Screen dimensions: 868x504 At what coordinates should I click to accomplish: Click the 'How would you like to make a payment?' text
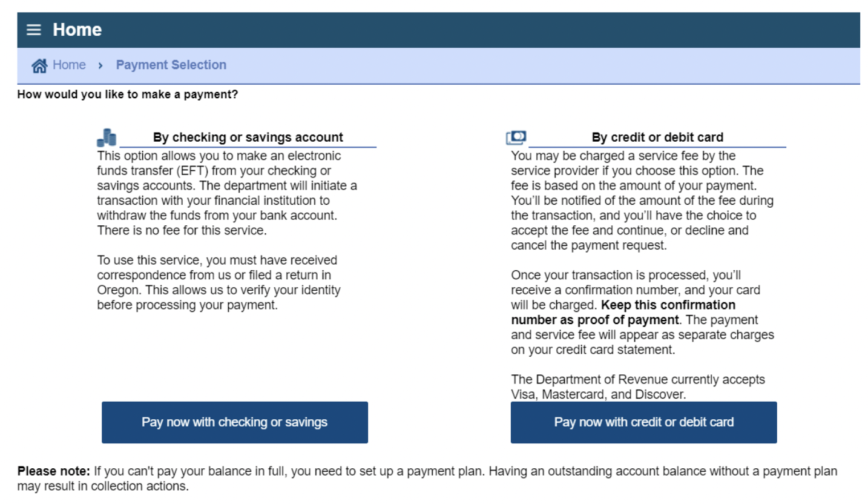tap(128, 94)
